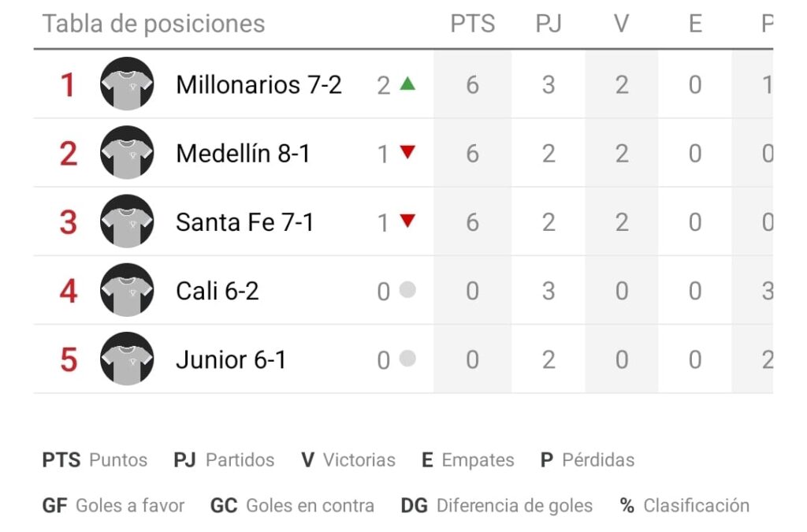Open the Santa Fe 7-1 team name
Image resolution: width=807 pixels, height=532 pixels.
point(245,222)
